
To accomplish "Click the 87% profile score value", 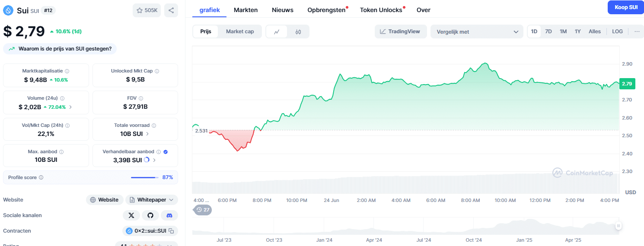I will pyautogui.click(x=168, y=177).
